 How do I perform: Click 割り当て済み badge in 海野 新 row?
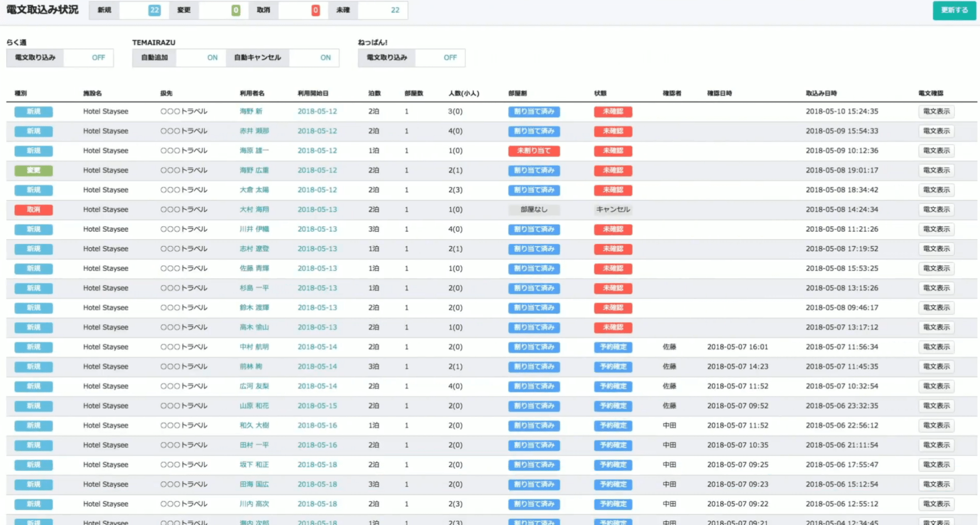(534, 111)
